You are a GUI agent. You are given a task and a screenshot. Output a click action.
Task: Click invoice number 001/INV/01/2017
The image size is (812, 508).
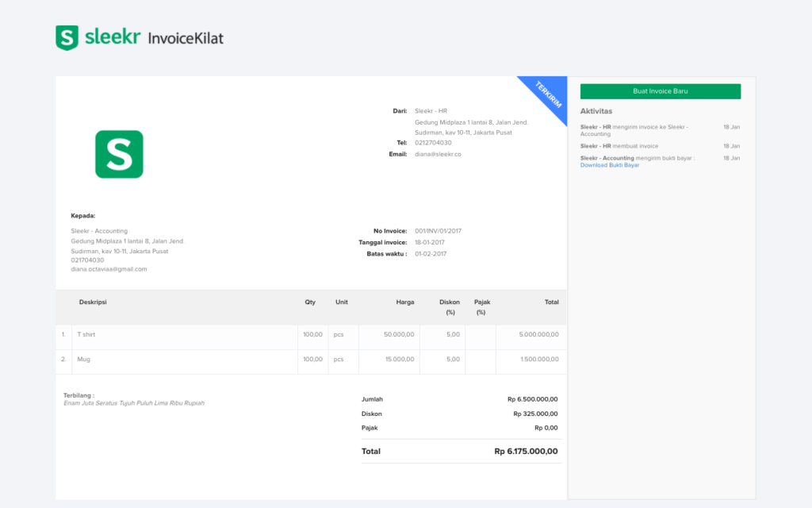click(438, 231)
